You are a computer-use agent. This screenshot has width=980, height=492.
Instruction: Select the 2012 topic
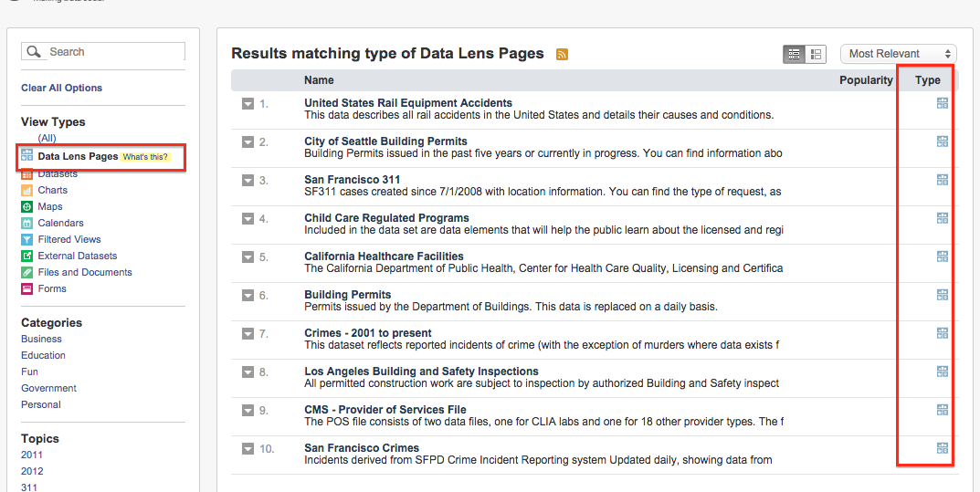[32, 471]
